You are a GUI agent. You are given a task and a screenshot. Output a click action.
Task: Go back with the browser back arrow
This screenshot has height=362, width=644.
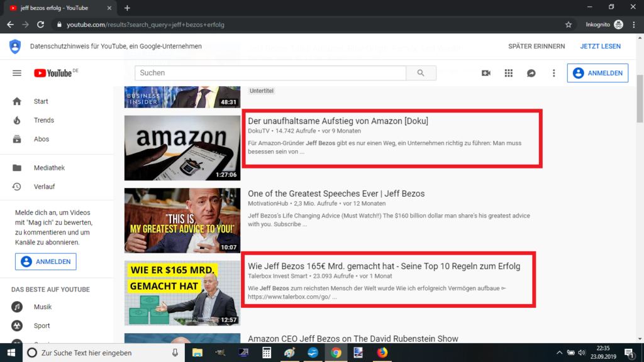[10, 25]
